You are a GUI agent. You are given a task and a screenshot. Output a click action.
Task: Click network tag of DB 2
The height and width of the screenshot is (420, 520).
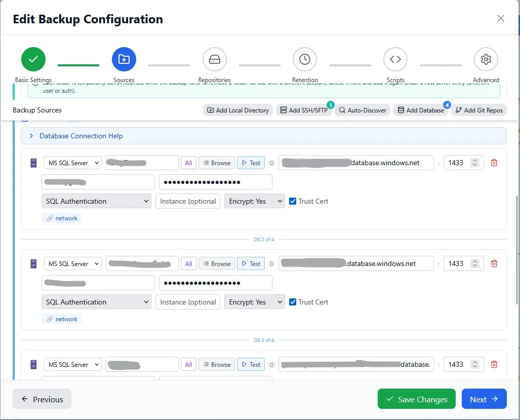[x=62, y=319]
